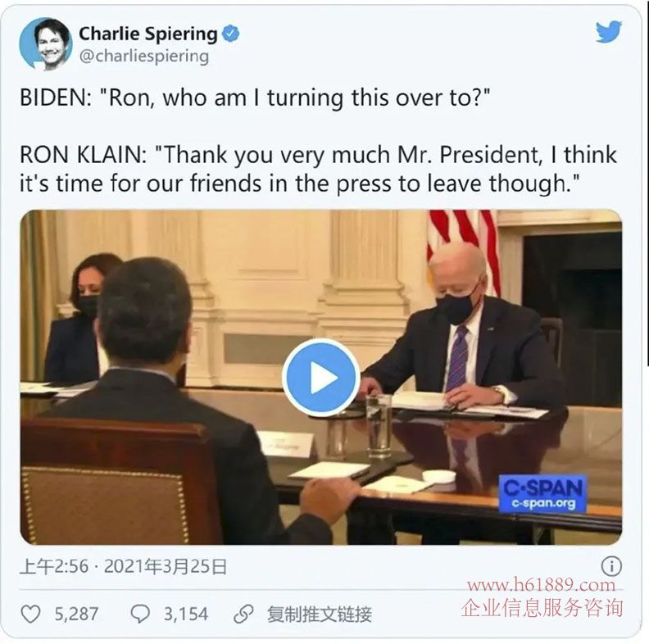This screenshot has height=644, width=649.
Task: Open the tweet info circle icon
Action: tap(611, 566)
